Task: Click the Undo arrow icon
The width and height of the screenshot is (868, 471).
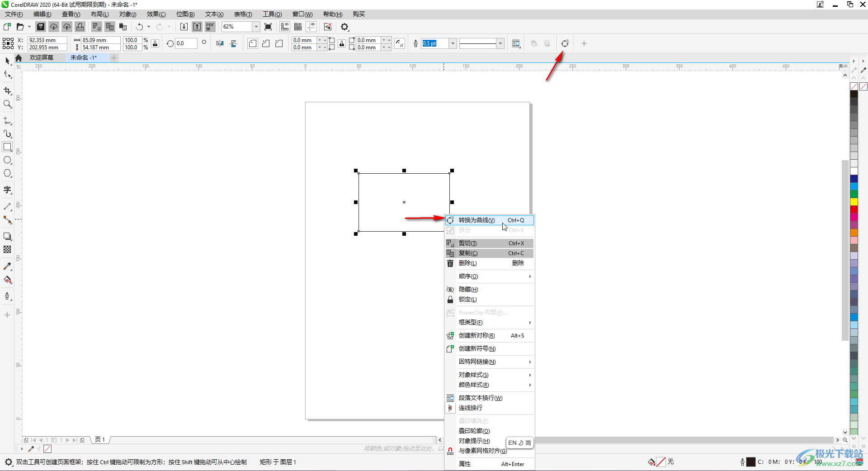Action: (140, 27)
